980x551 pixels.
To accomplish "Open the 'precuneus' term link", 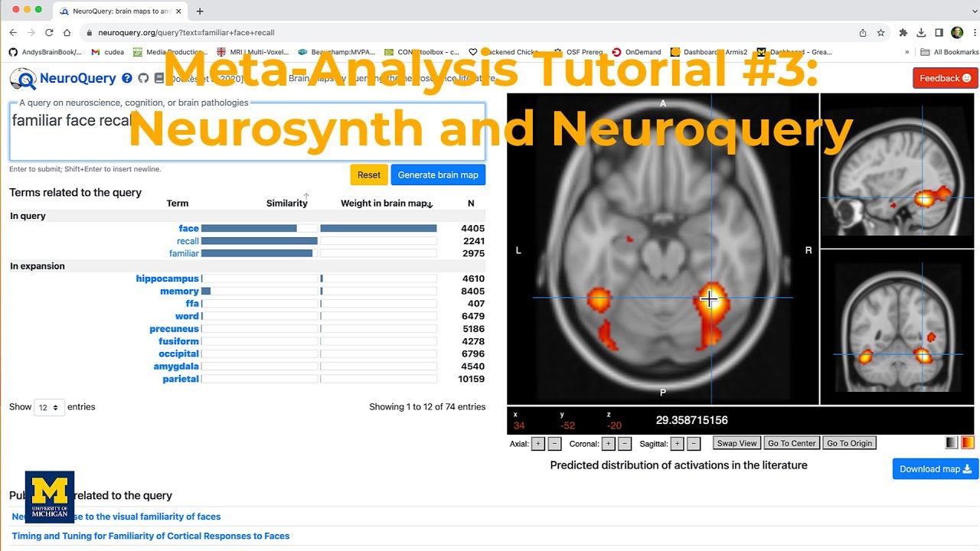I will tap(174, 329).
